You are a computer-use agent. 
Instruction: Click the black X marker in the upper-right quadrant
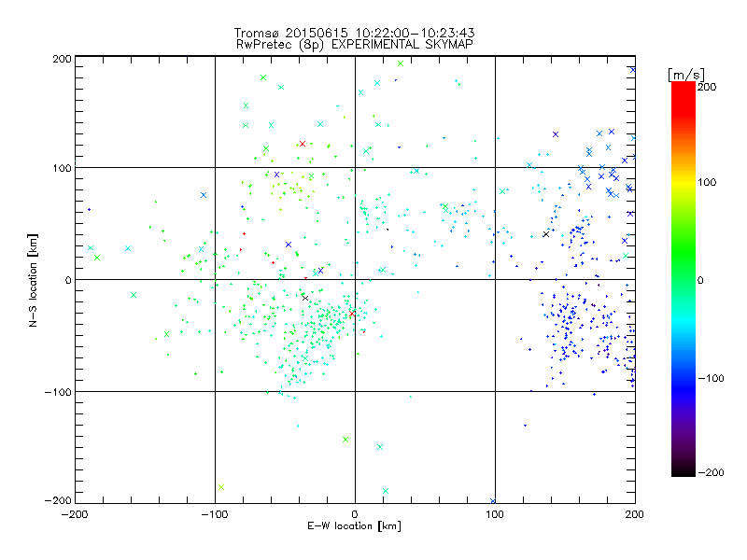point(546,234)
